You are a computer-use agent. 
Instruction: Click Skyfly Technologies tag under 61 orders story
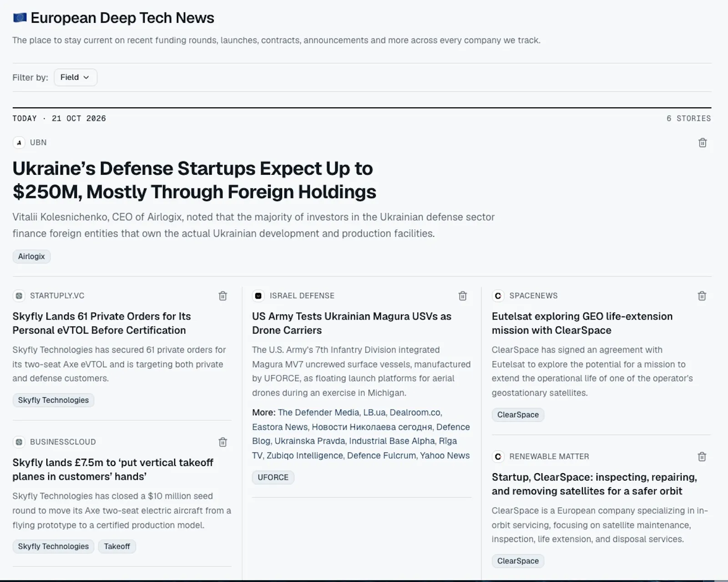tap(53, 400)
